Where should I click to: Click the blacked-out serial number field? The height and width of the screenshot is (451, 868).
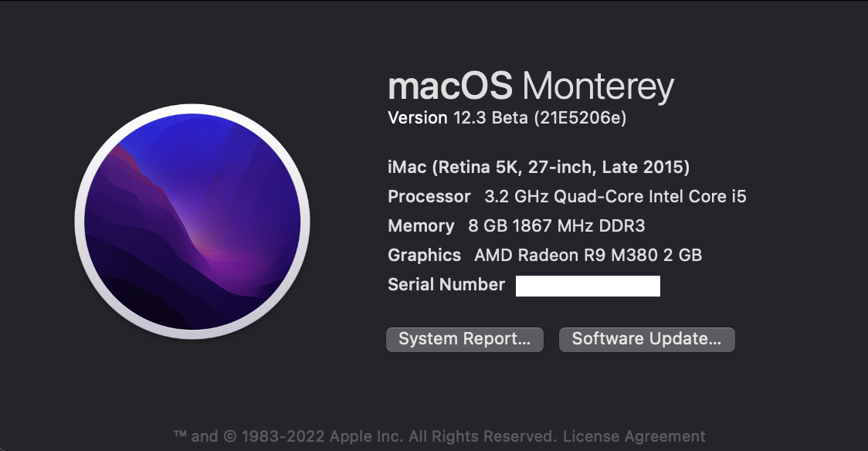click(588, 286)
